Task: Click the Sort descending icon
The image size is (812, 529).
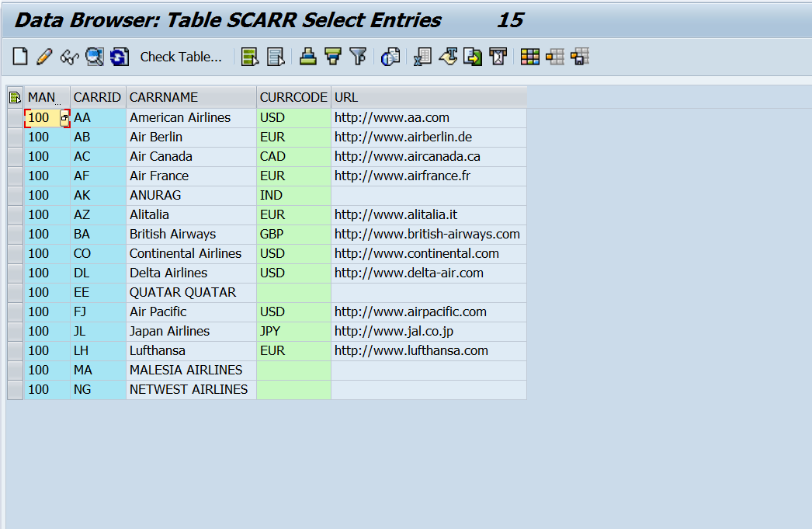Action: pos(333,56)
